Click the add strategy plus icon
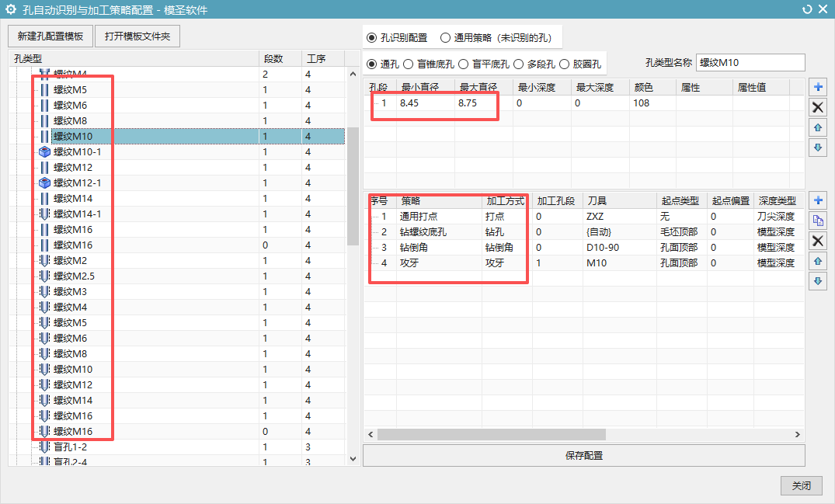 pos(818,200)
